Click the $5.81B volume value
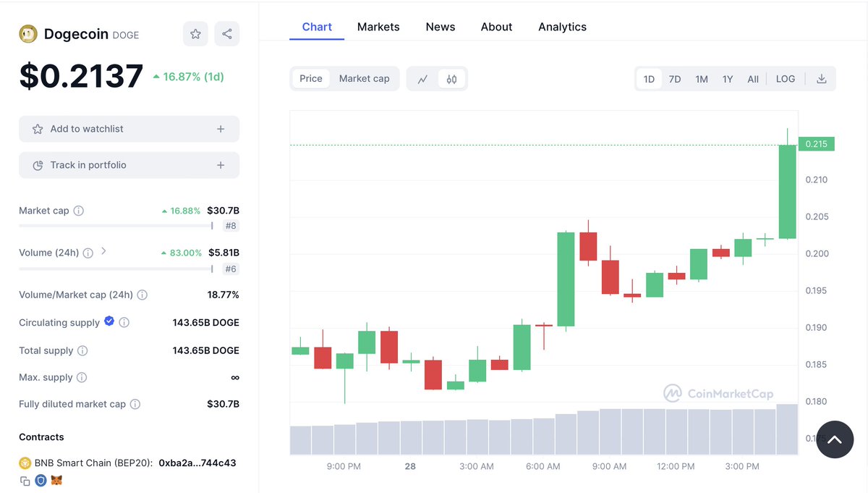The height and width of the screenshot is (493, 868). (224, 253)
